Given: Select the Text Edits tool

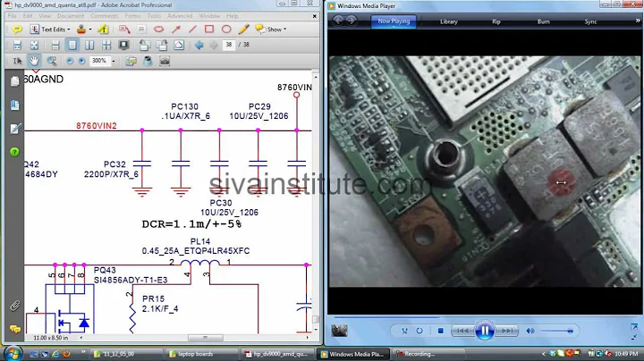Looking at the screenshot, I should (48, 29).
